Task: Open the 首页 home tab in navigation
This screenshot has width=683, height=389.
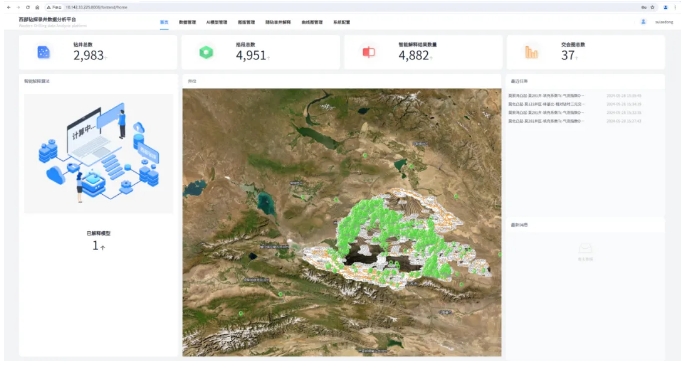Action: [x=164, y=22]
